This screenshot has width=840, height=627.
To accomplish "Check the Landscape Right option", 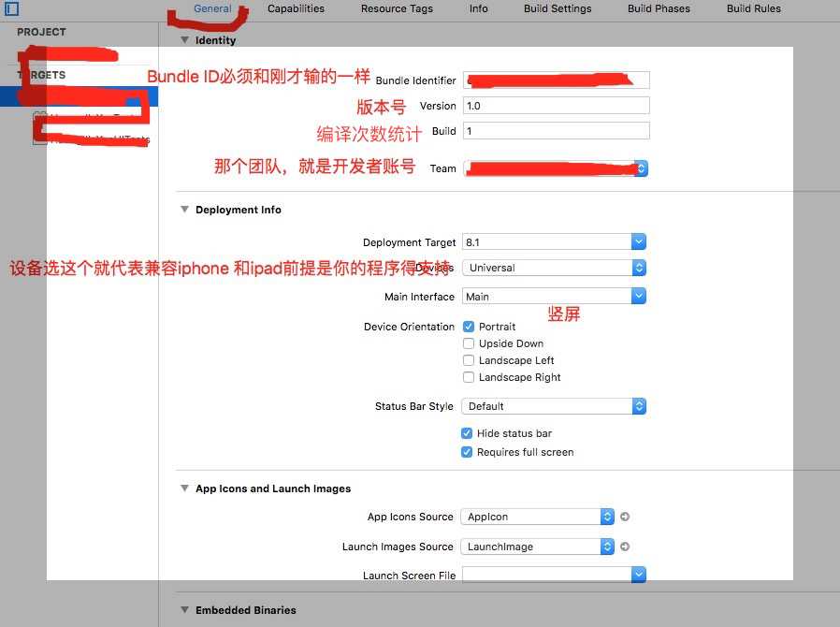I will (x=469, y=377).
